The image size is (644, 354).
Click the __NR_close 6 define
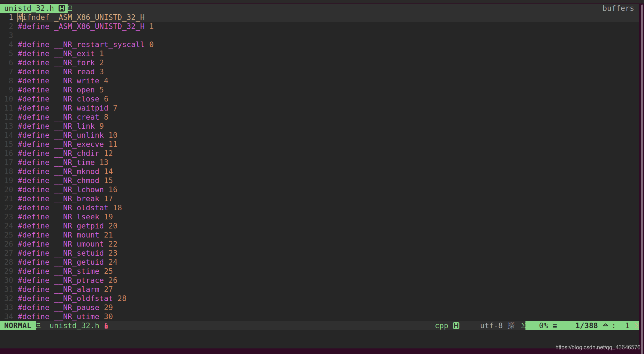pos(63,99)
